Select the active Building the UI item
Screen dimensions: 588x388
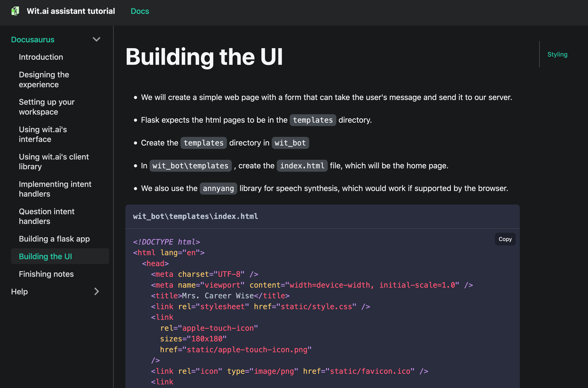coord(46,256)
